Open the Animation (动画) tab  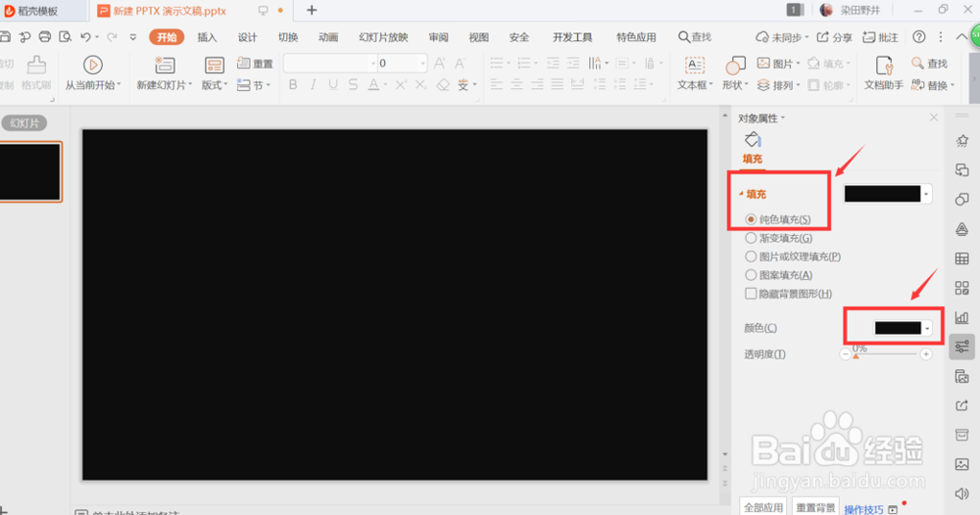click(x=328, y=37)
